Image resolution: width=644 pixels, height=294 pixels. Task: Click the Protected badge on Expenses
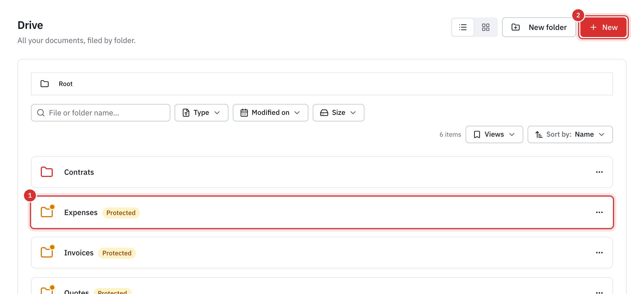121,213
